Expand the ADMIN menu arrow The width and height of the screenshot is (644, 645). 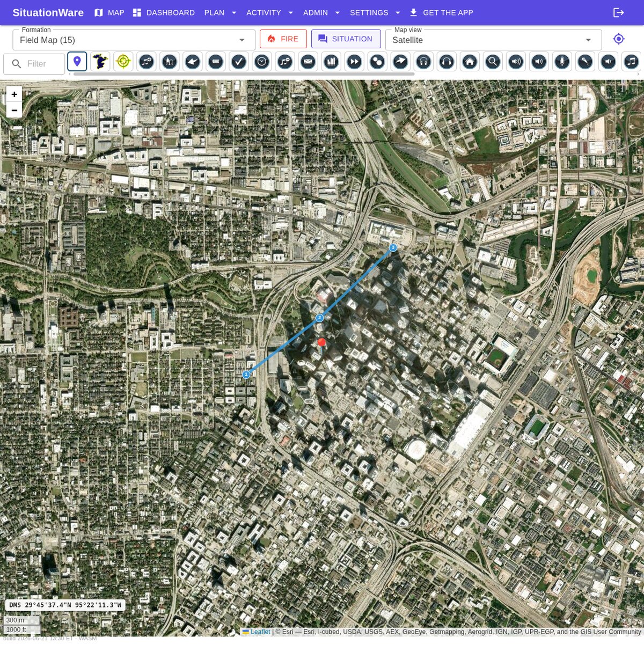[338, 12]
